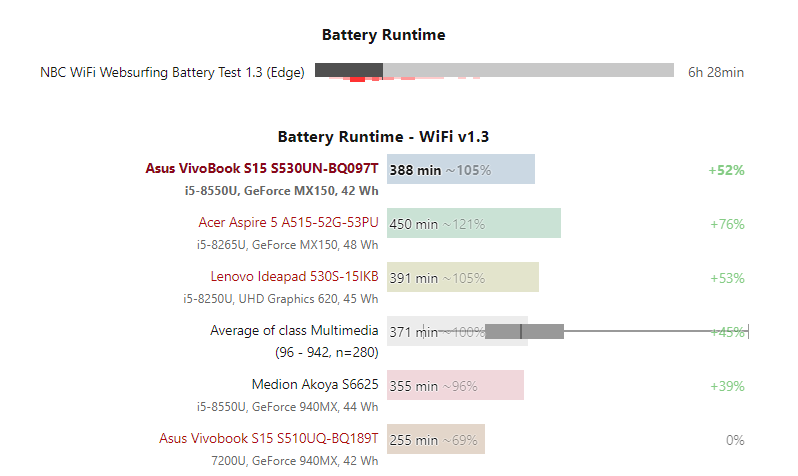Click the i5-8550U, GeForce 940MX, 44 Wh specs

pyautogui.click(x=288, y=407)
